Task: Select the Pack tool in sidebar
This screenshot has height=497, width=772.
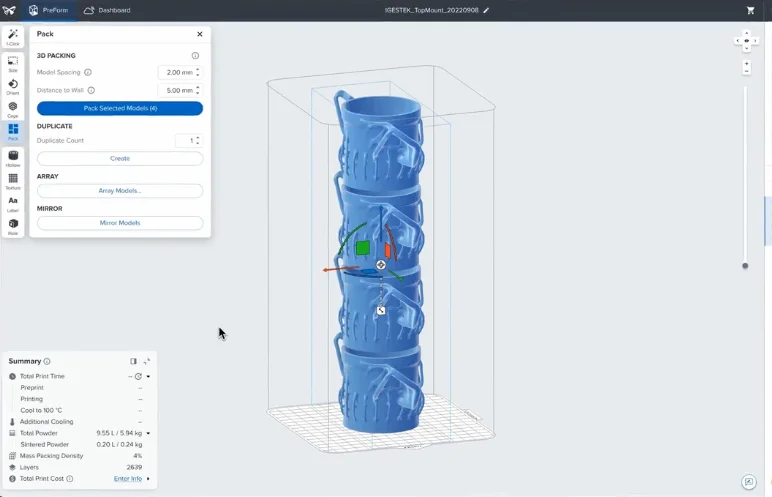Action: click(13, 132)
